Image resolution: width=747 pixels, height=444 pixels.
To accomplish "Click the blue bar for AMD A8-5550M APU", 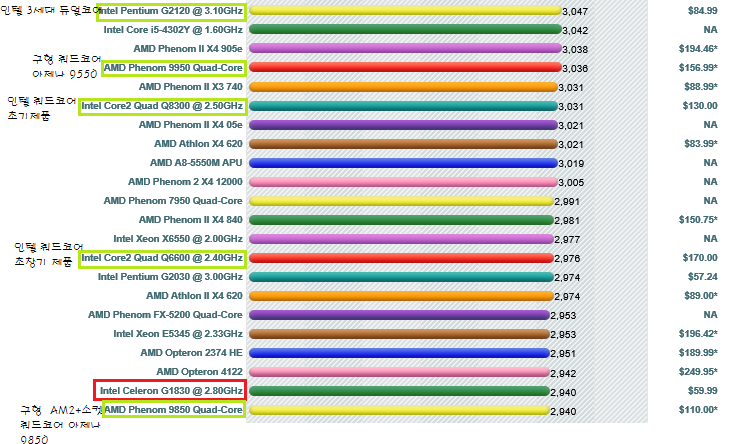I will coord(402,163).
